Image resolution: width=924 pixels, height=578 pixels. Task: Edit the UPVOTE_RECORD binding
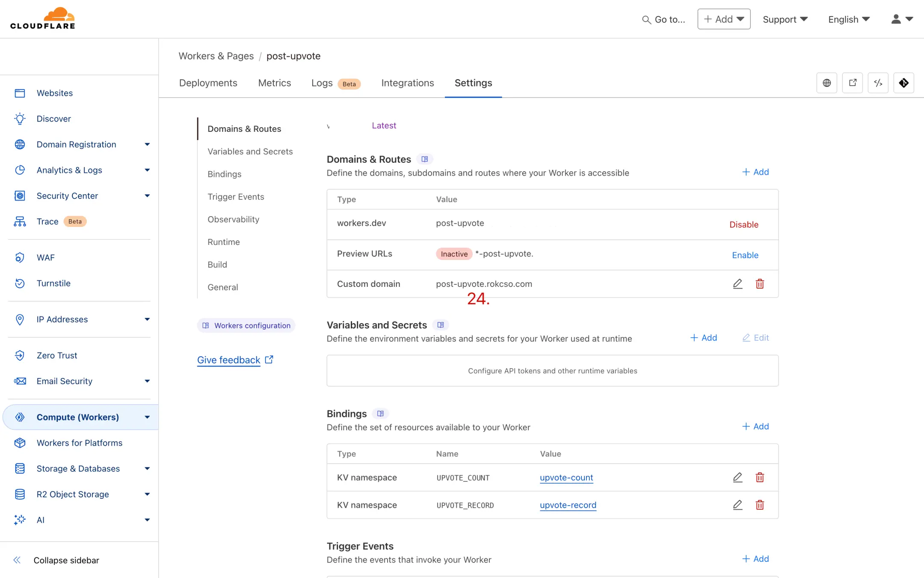pos(737,505)
